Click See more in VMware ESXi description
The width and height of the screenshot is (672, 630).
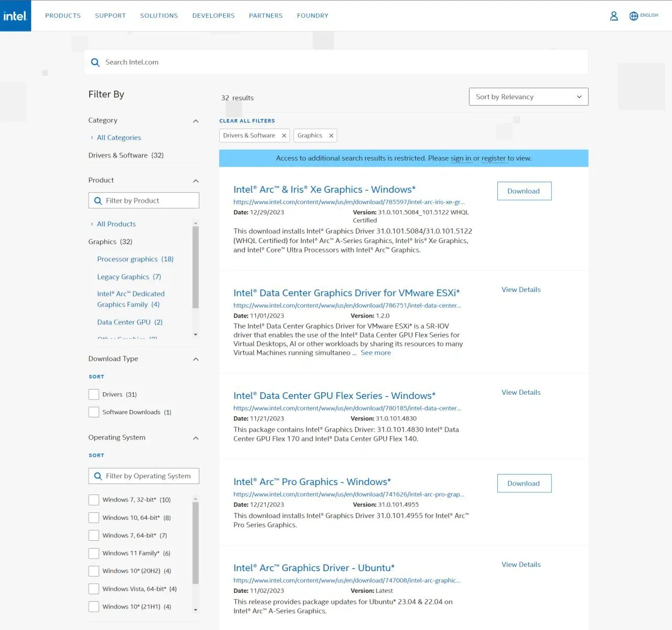(x=376, y=353)
